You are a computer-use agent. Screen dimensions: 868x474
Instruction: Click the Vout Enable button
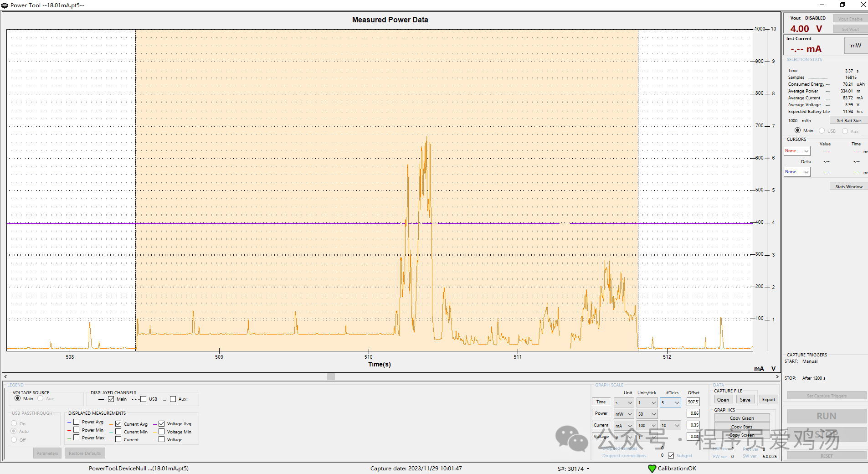point(850,19)
